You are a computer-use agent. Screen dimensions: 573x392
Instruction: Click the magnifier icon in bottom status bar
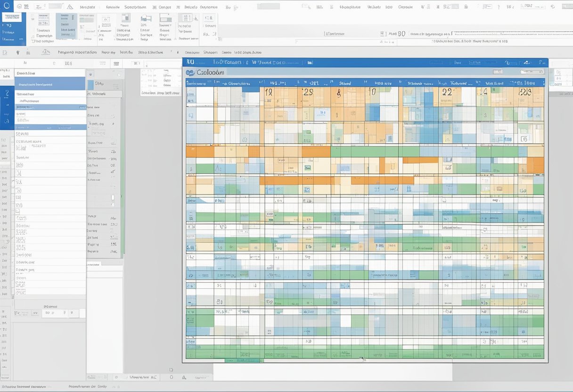172,377
